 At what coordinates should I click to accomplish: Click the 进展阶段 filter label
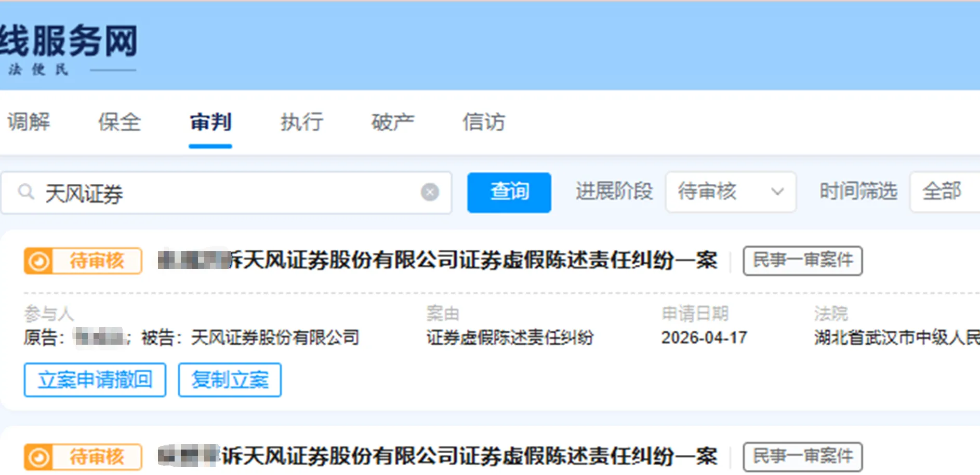pyautogui.click(x=614, y=192)
